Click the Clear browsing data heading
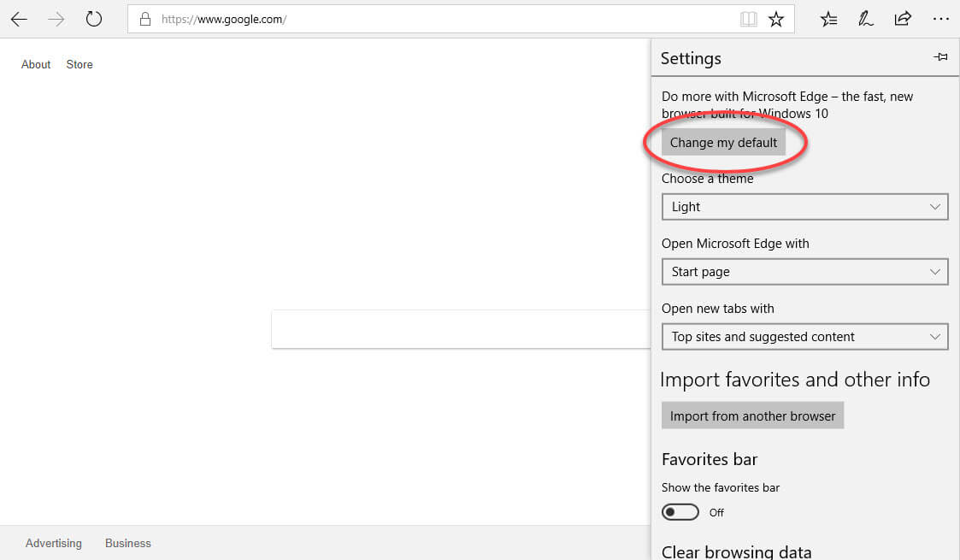Screen dimensions: 960x560 coord(737,551)
